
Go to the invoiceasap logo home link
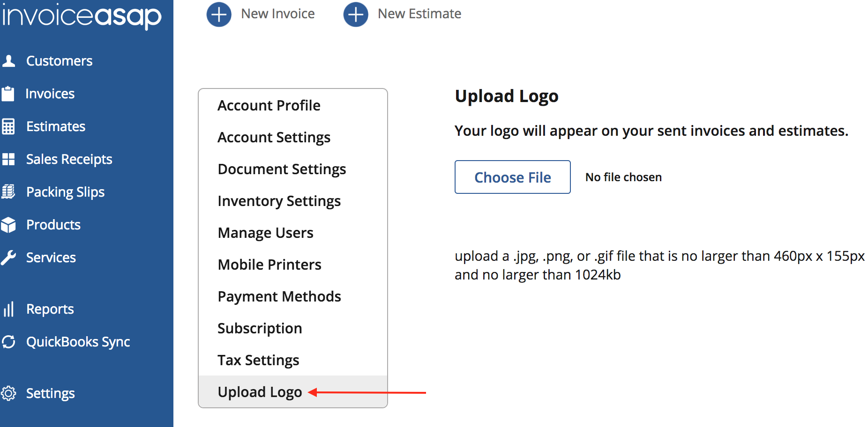point(82,16)
